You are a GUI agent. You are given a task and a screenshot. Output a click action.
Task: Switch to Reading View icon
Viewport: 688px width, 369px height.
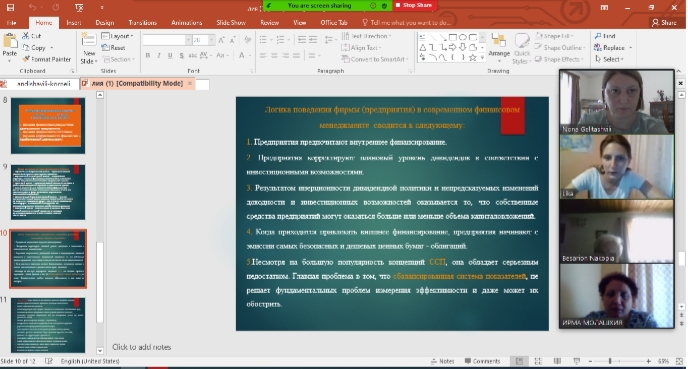(557, 361)
